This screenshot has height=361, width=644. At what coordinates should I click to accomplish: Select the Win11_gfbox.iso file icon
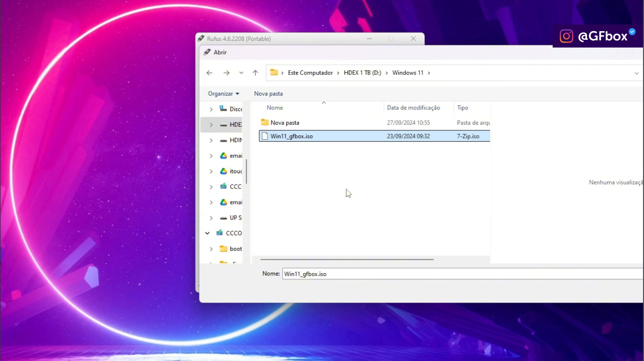265,136
